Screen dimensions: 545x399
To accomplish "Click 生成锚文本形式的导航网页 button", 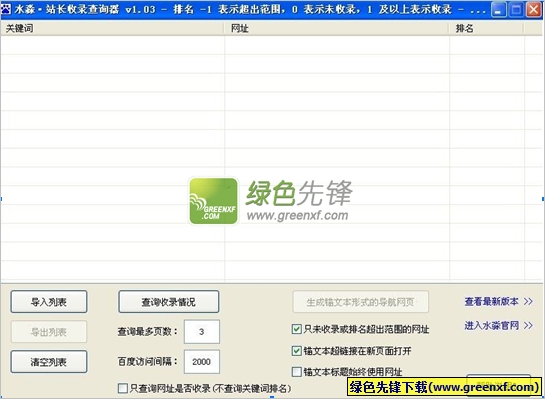I will tap(360, 302).
